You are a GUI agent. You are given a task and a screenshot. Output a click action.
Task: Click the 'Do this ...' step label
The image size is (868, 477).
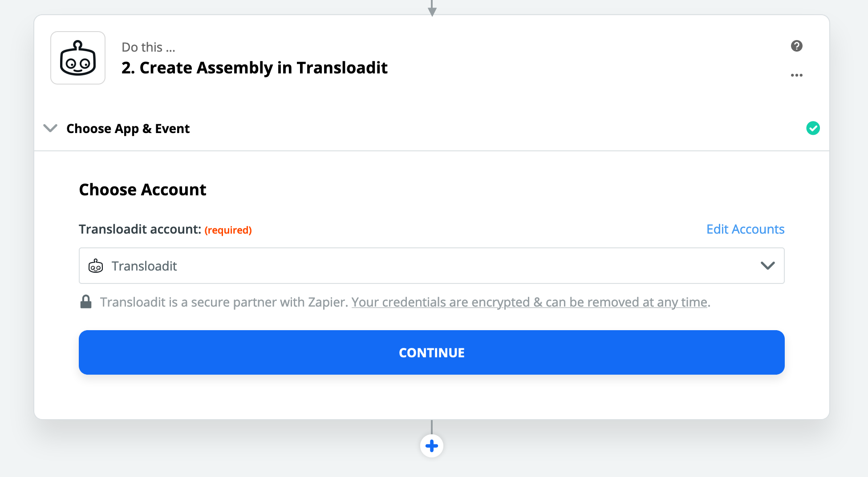click(x=148, y=47)
